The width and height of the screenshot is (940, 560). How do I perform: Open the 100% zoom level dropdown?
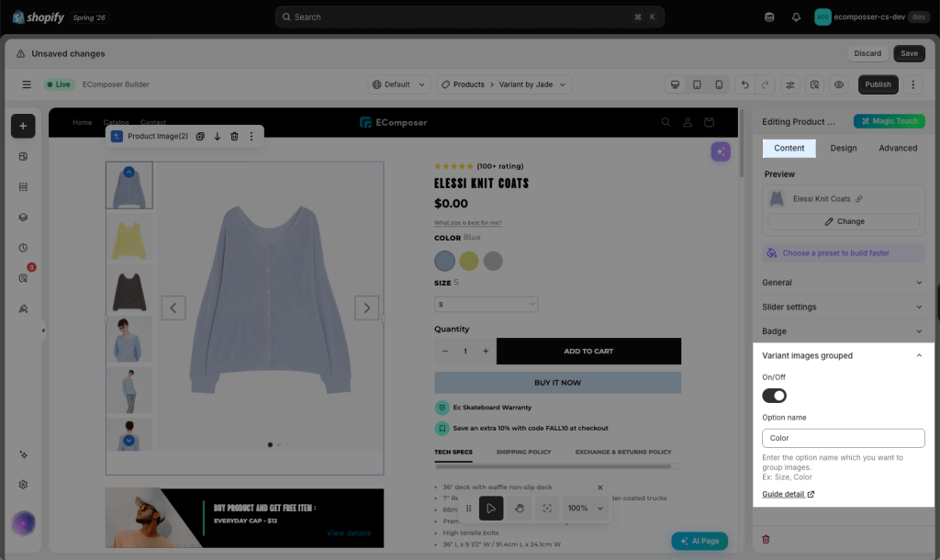585,508
